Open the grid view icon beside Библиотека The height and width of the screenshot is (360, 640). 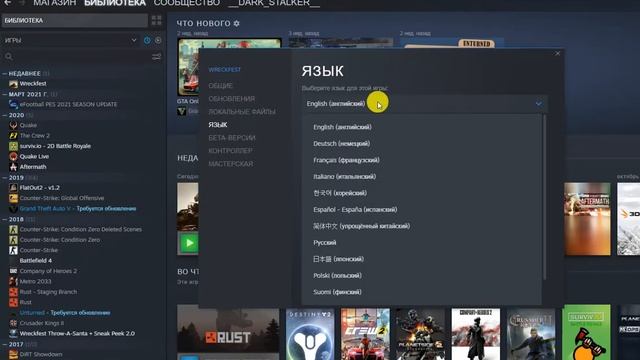(156, 20)
